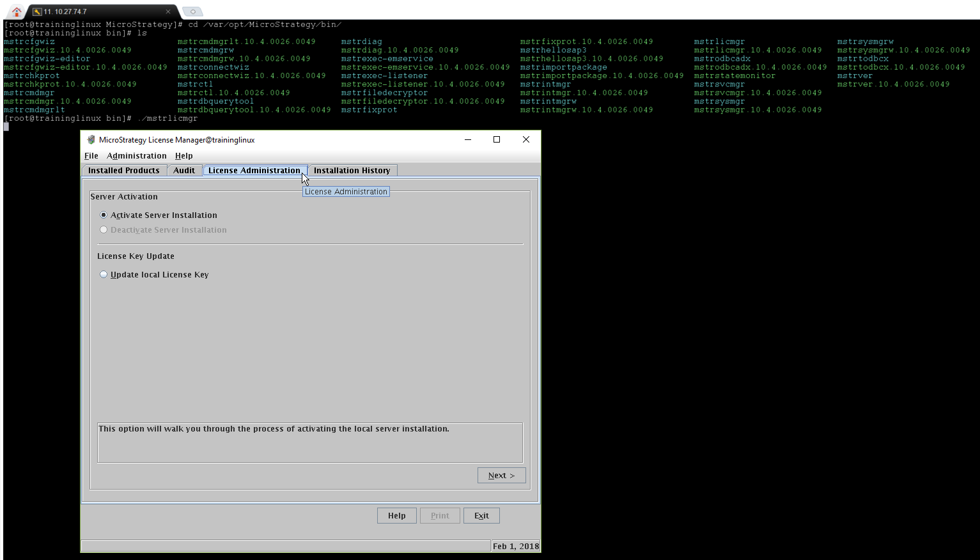Open a new tab with the plus icon
Viewport: 980px width, 560px height.
pos(193,11)
